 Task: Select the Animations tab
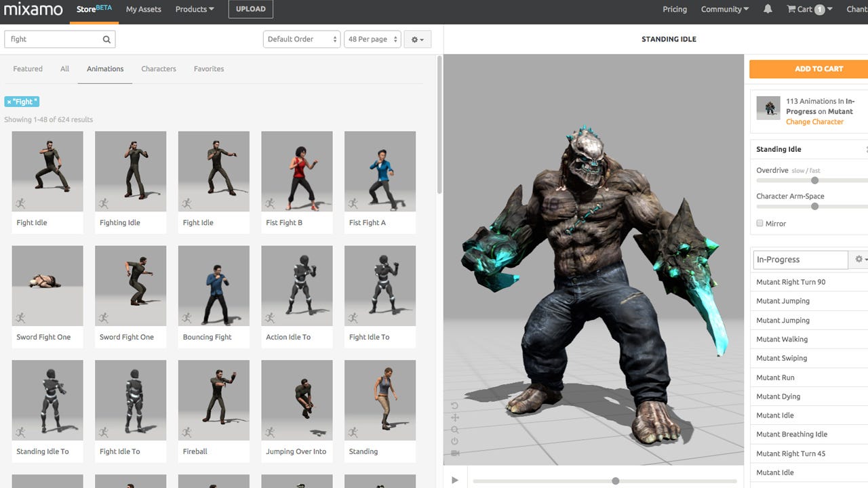pyautogui.click(x=105, y=69)
